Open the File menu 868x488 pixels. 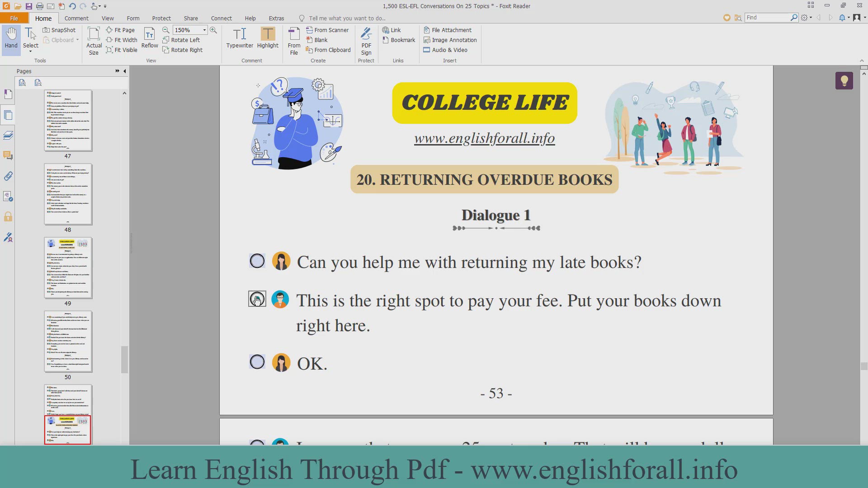[14, 18]
